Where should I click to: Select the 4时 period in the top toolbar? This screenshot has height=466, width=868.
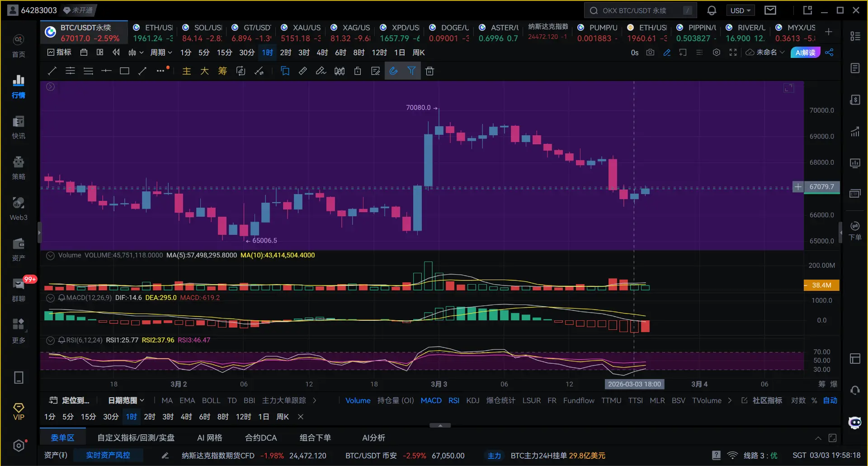pos(322,52)
